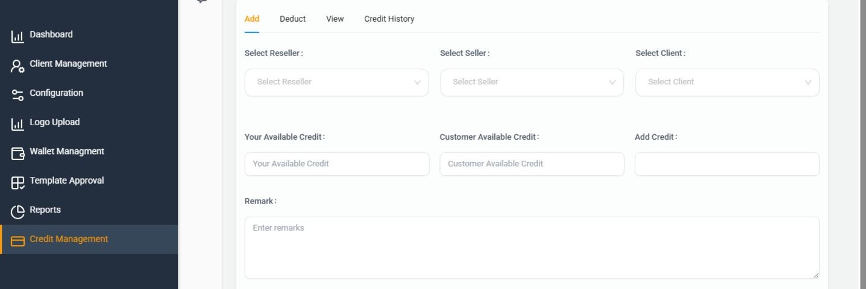Click the Logo Upload sidebar icon
Viewport: 868px width, 289px height.
(17, 124)
